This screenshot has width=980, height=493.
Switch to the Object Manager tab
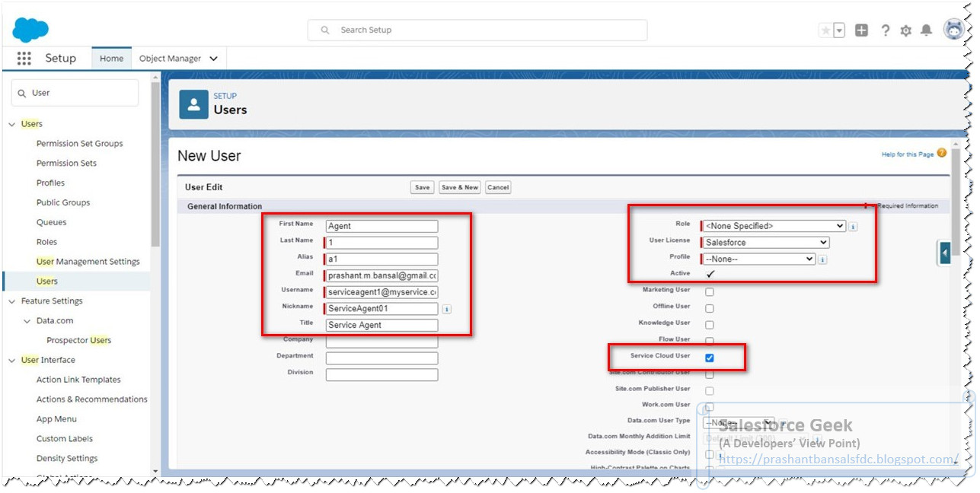[x=170, y=59]
